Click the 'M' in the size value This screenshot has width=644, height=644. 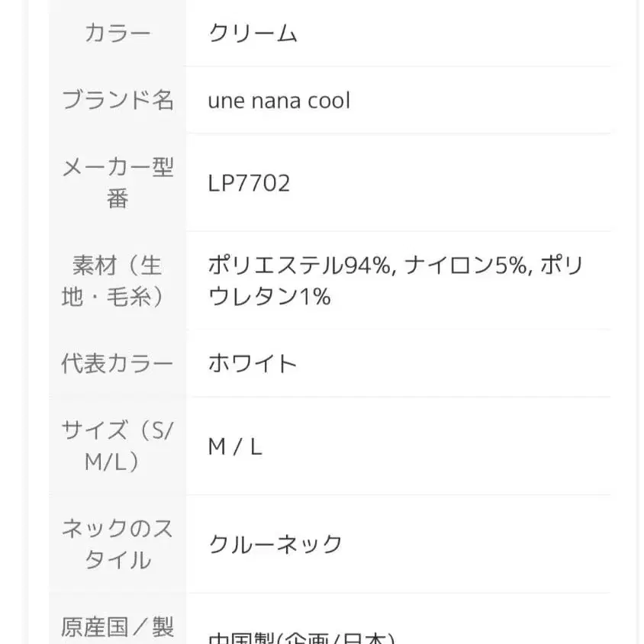(217, 447)
